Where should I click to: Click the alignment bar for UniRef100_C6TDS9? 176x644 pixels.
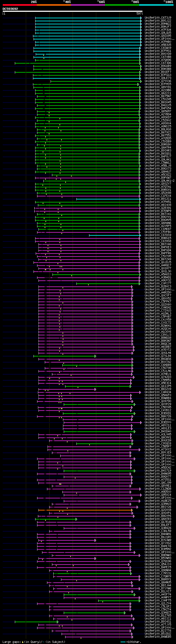point(115,235)
